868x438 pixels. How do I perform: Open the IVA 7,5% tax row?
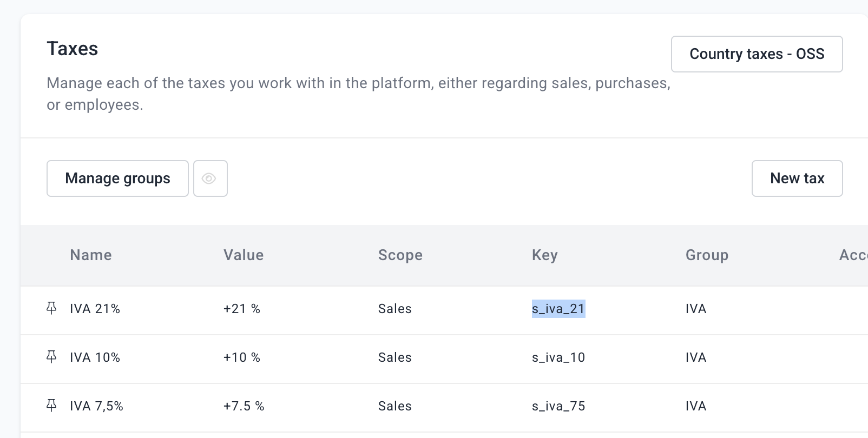click(96, 406)
